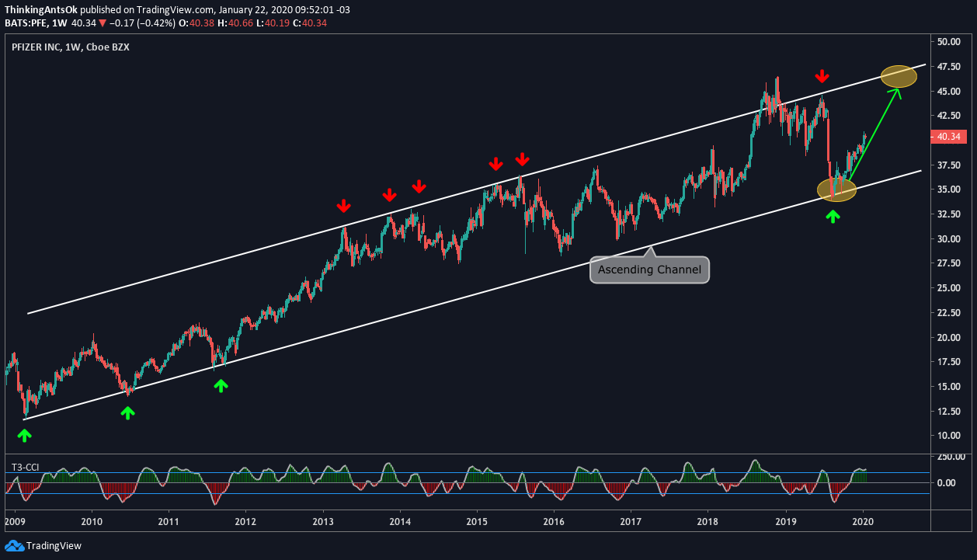Click the 12.50 price axis label
The width and height of the screenshot is (977, 560).
point(951,411)
